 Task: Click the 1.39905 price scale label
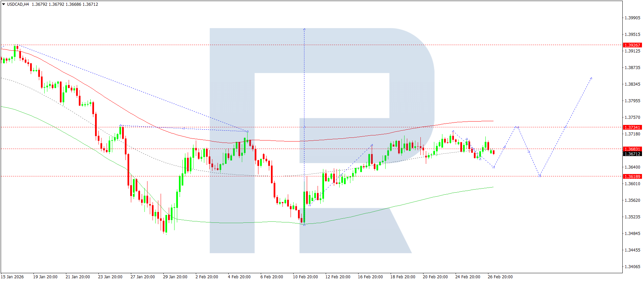(632, 18)
